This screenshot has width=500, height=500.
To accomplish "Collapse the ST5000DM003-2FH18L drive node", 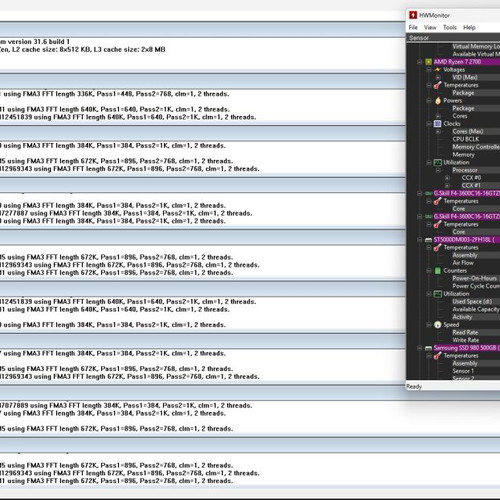I will pos(420,240).
